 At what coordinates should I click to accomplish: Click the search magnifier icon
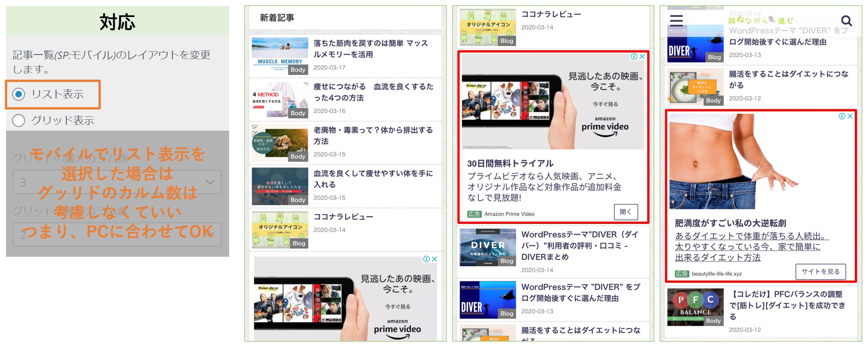click(x=846, y=21)
